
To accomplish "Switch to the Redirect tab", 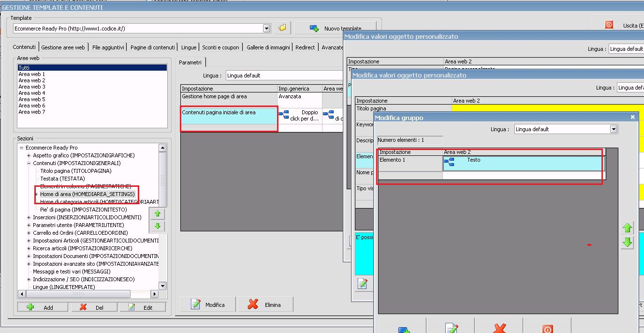I will 305,47.
